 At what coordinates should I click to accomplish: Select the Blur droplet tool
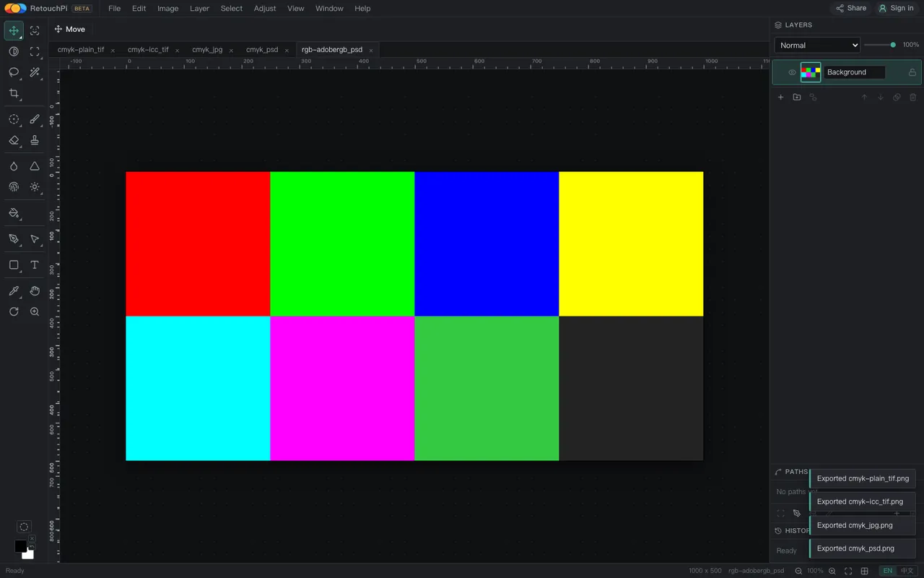pos(14,166)
